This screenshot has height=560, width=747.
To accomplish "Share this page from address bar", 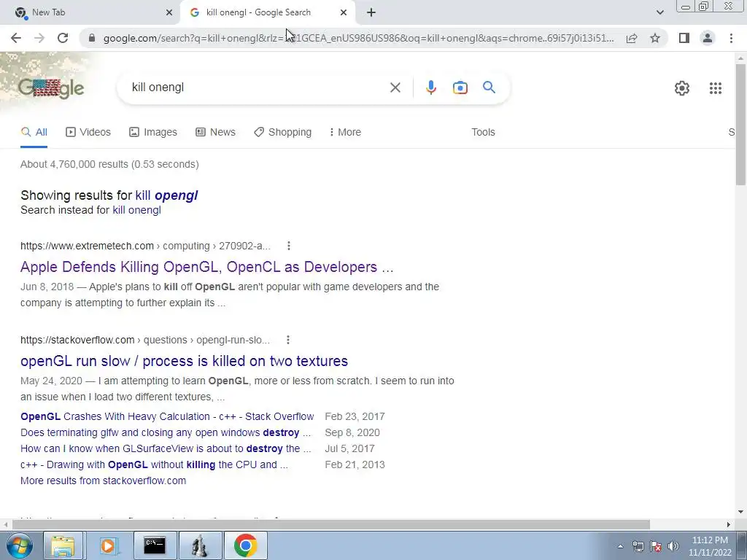I will [x=632, y=38].
